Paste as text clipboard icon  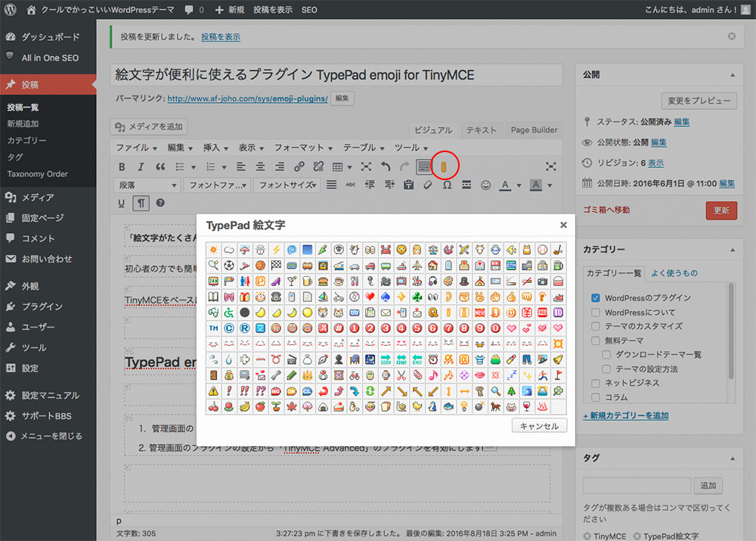coord(408,185)
